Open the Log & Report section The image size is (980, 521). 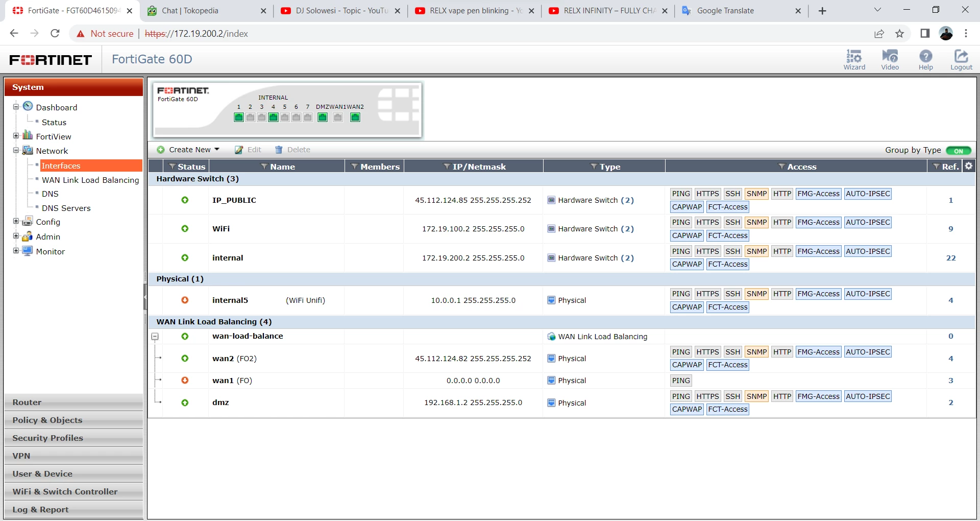pos(73,510)
